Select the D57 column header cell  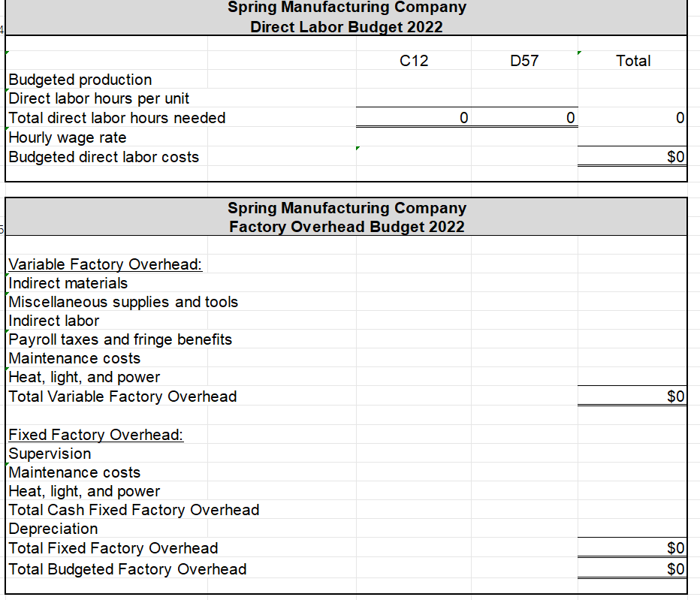tap(523, 61)
